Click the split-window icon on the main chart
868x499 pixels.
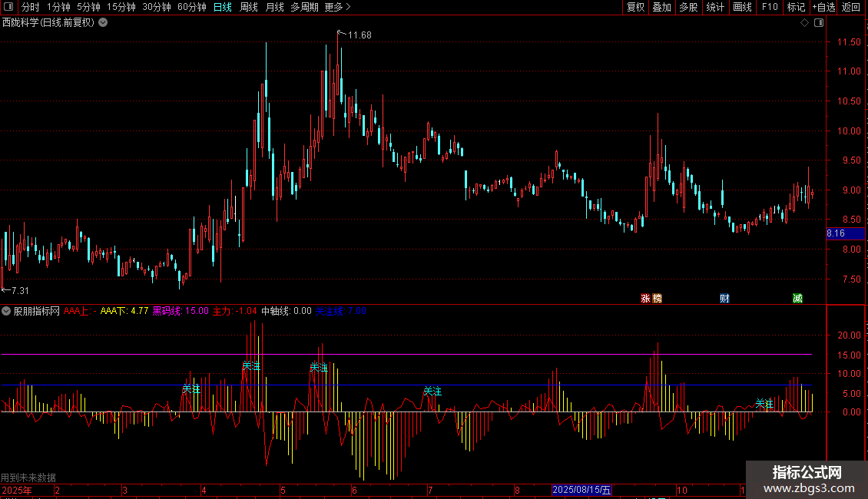[x=820, y=23]
